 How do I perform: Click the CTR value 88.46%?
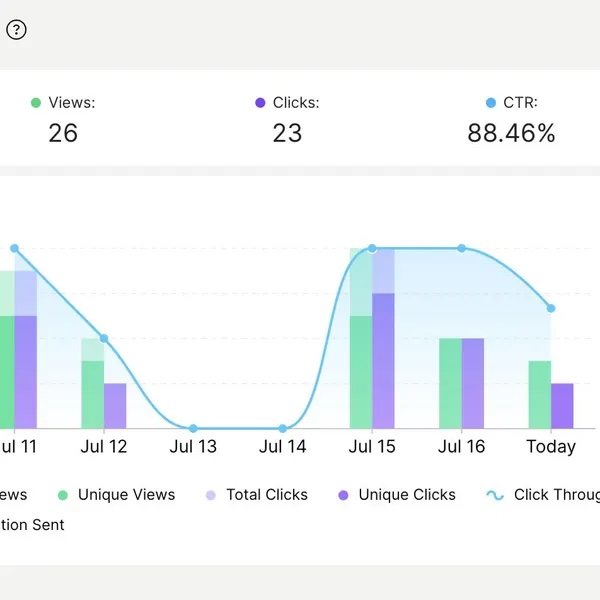(x=511, y=133)
